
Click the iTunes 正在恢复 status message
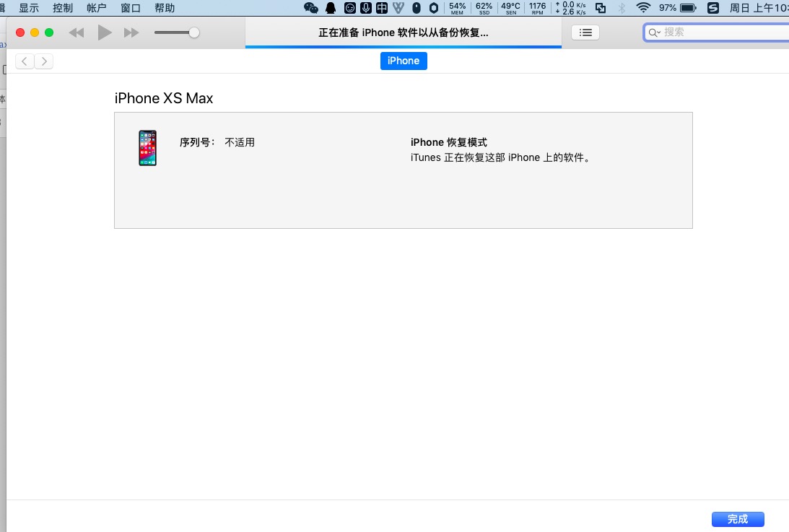501,157
